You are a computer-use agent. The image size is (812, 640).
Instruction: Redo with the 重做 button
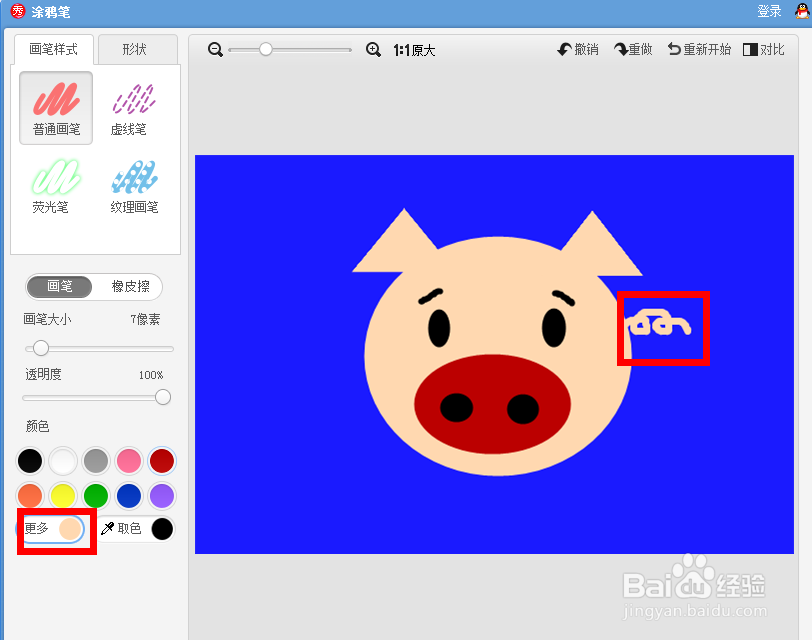[x=633, y=50]
